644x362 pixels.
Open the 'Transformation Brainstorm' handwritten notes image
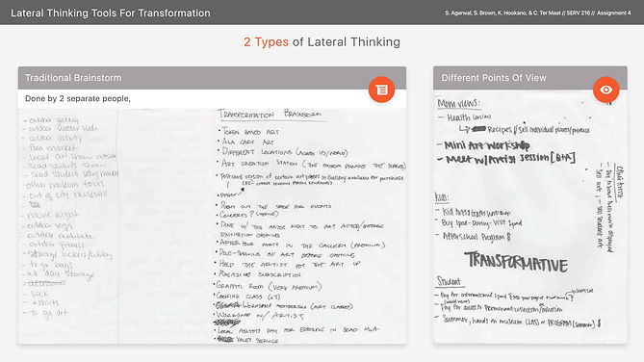[x=310, y=226]
